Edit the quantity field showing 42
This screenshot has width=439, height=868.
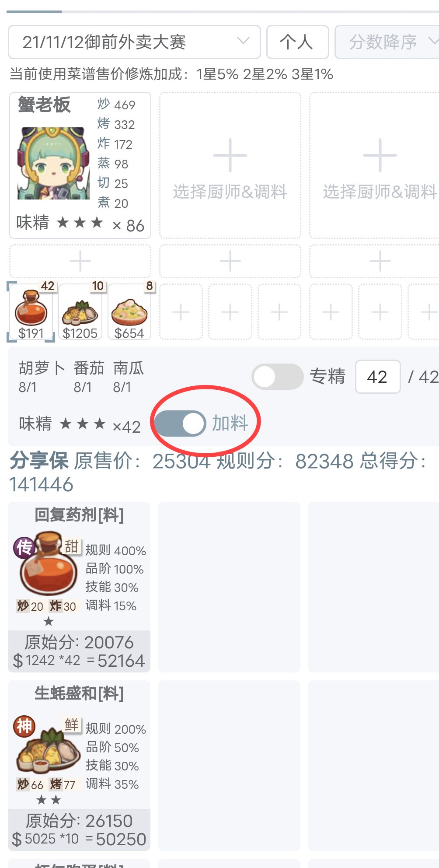[x=378, y=377]
